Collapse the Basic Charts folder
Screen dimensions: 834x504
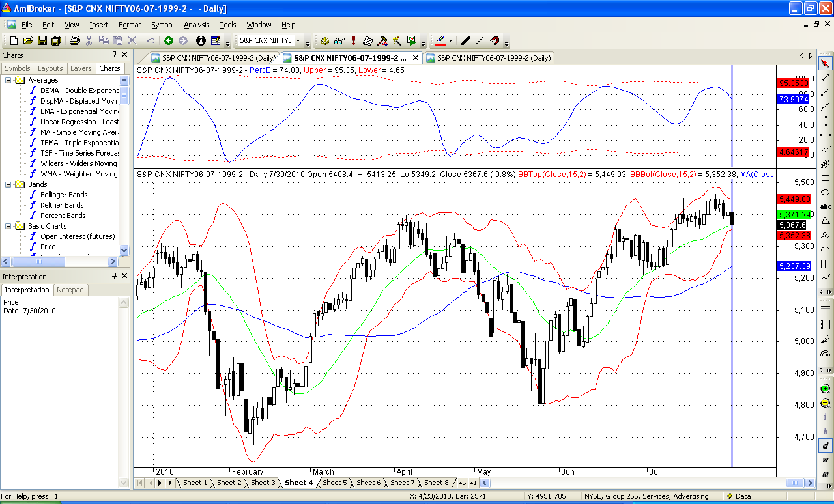pos(8,226)
